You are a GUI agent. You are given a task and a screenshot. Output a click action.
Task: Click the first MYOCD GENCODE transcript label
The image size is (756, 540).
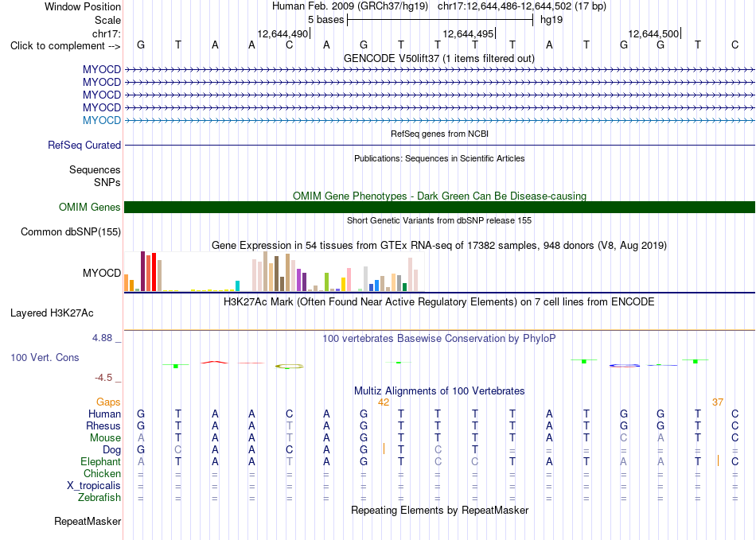[102, 69]
